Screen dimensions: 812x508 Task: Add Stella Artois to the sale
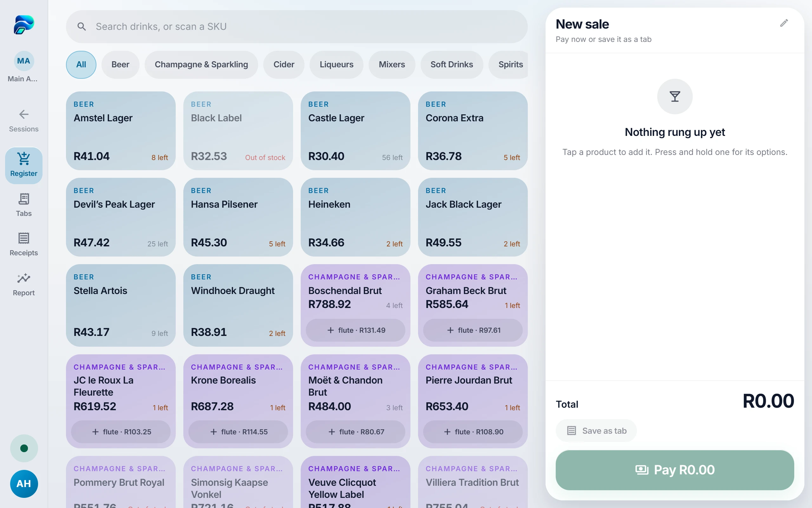(121, 305)
